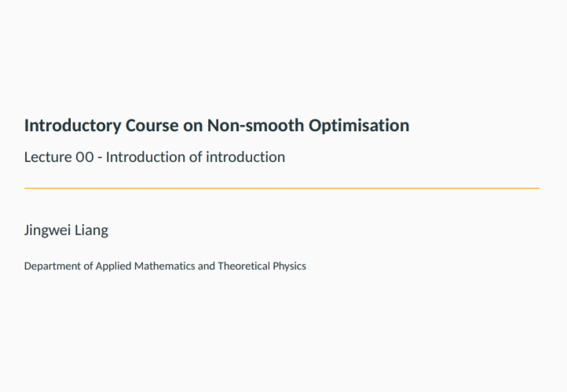
Task: Click the final lowercase "introduction" in subtitle
Action: [x=246, y=157]
